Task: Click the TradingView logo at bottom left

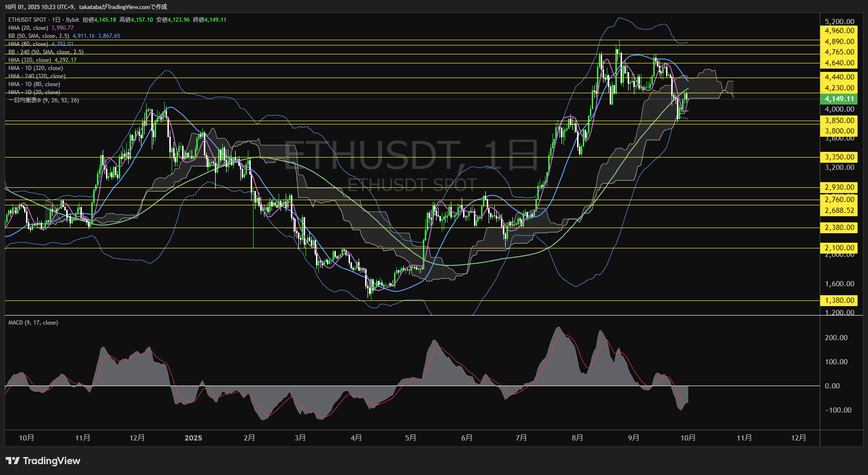Action: 43,461
